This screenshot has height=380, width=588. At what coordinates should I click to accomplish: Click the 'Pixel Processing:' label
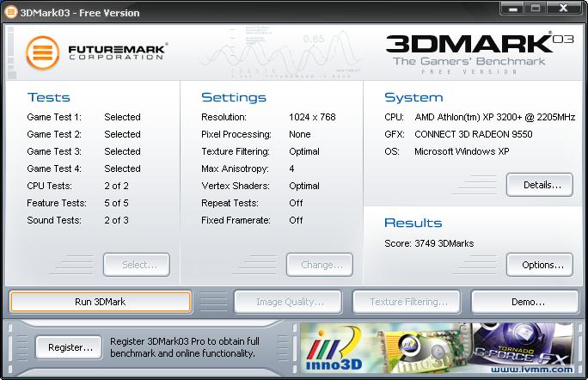236,134
